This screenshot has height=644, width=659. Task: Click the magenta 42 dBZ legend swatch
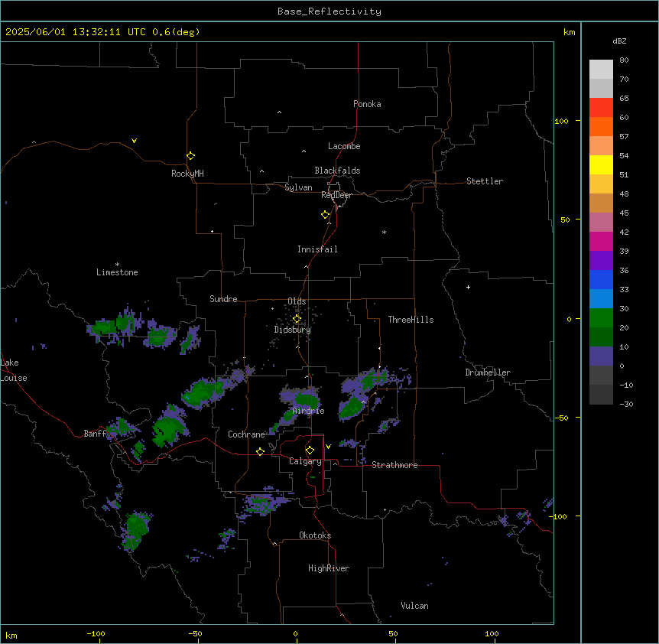tap(601, 241)
